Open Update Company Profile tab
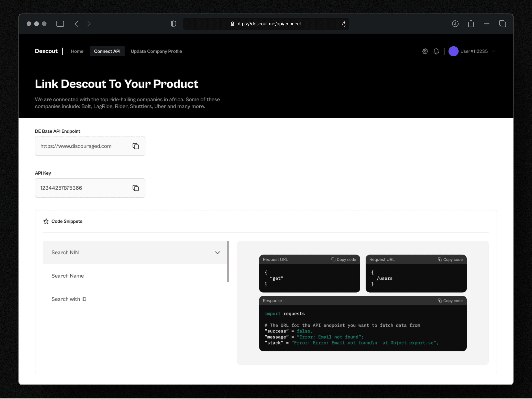The width and height of the screenshot is (532, 399). (156, 51)
